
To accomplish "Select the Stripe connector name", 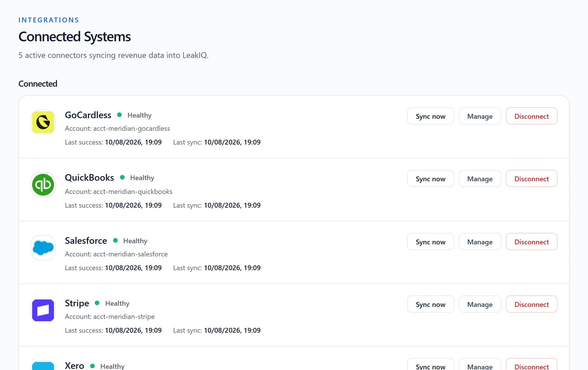I will tap(77, 303).
